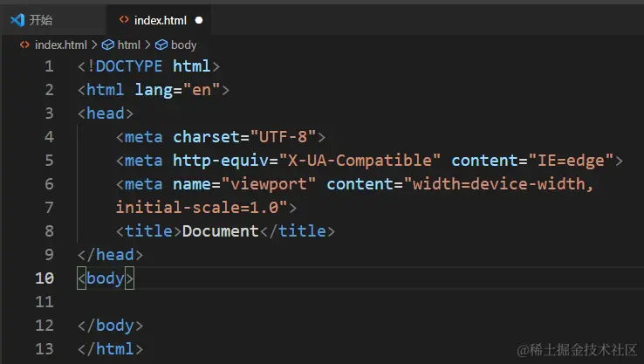Click the "viewport" string value
Screen dimensions: 644x364
click(x=269, y=184)
